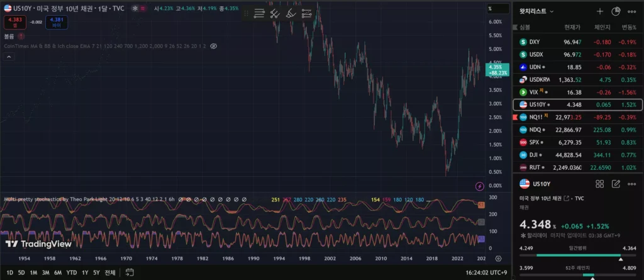Grab the floating drawing toolbar drag handle

pyautogui.click(x=247, y=14)
